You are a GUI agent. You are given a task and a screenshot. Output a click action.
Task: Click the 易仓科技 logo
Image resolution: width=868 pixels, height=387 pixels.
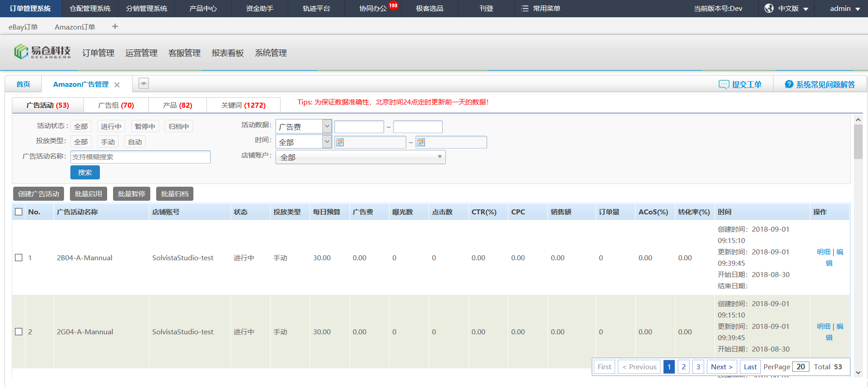[x=42, y=52]
